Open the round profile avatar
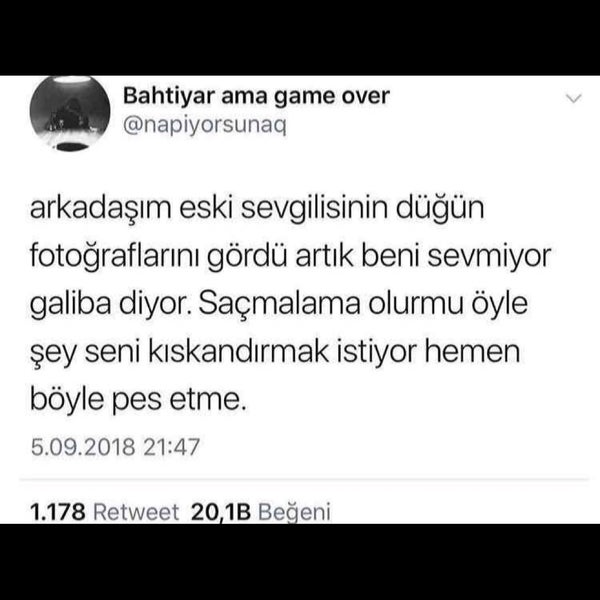The width and height of the screenshot is (600, 600). click(x=70, y=113)
